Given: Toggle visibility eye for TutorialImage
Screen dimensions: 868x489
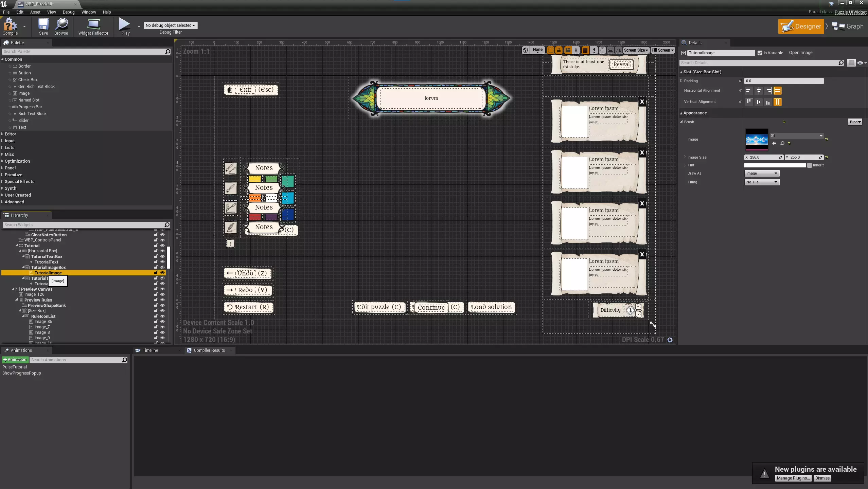Looking at the screenshot, I should tap(162, 273).
